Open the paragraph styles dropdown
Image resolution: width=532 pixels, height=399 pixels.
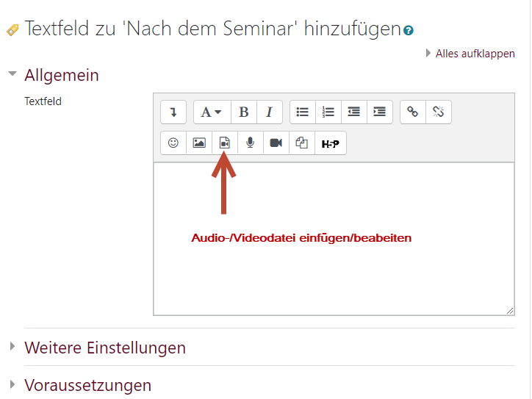tap(212, 112)
